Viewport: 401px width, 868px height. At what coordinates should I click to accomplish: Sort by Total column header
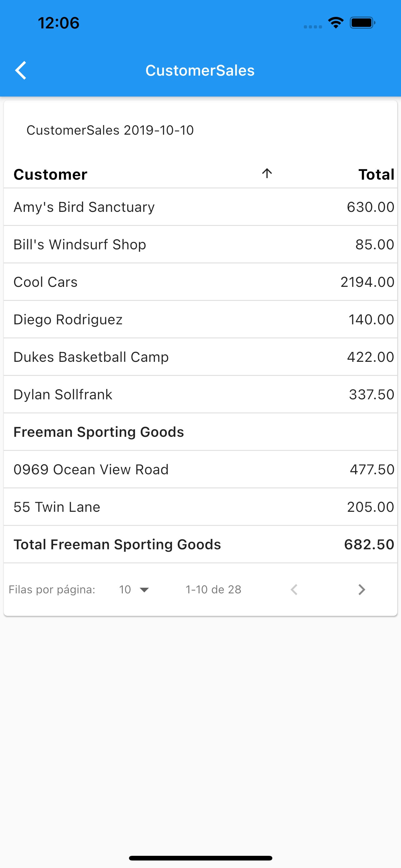point(376,175)
